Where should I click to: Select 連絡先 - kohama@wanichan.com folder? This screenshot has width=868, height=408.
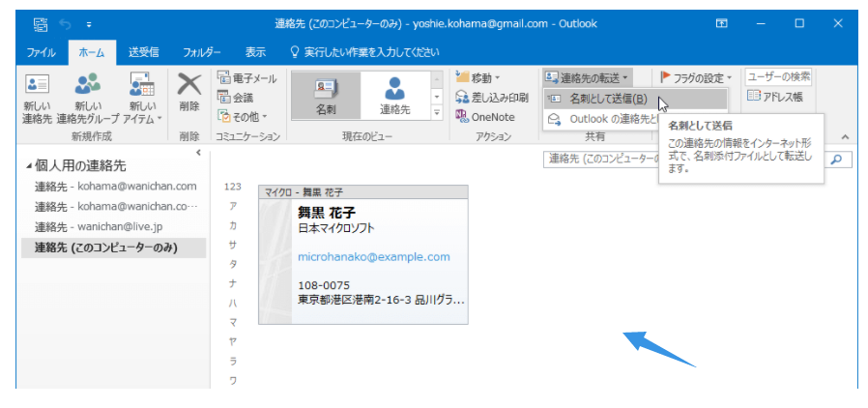click(x=116, y=188)
